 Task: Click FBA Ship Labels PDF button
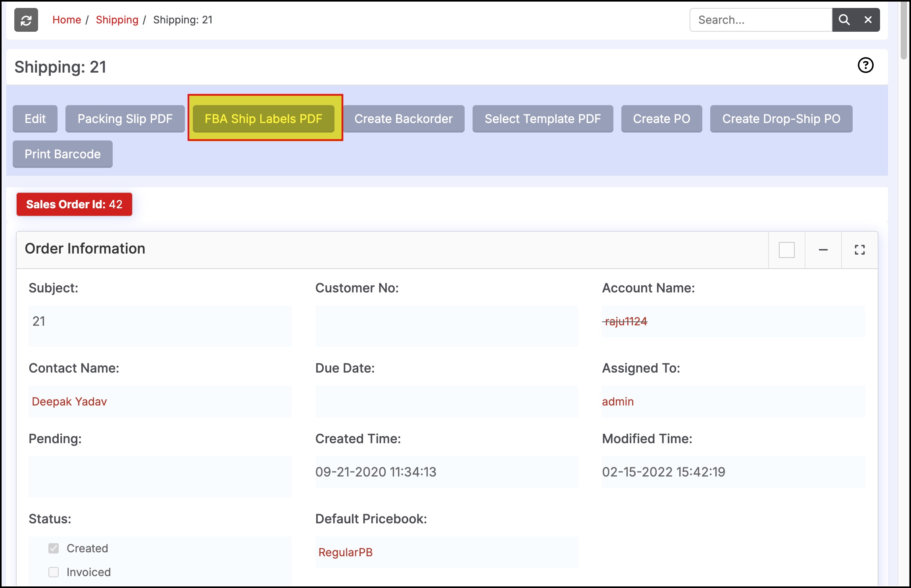[x=263, y=119]
